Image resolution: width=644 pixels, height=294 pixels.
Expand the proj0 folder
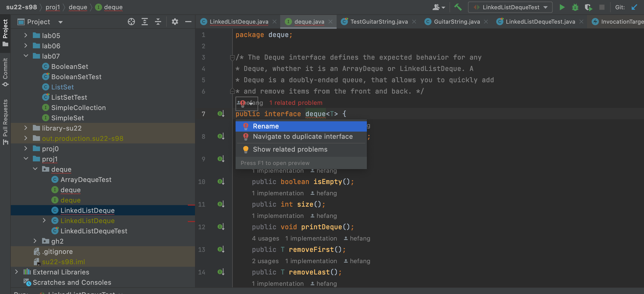[26, 149]
